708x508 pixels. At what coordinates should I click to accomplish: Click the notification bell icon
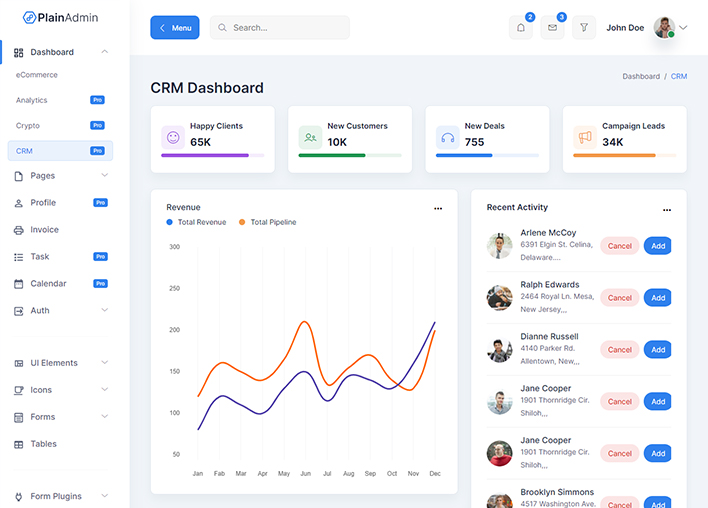point(520,28)
